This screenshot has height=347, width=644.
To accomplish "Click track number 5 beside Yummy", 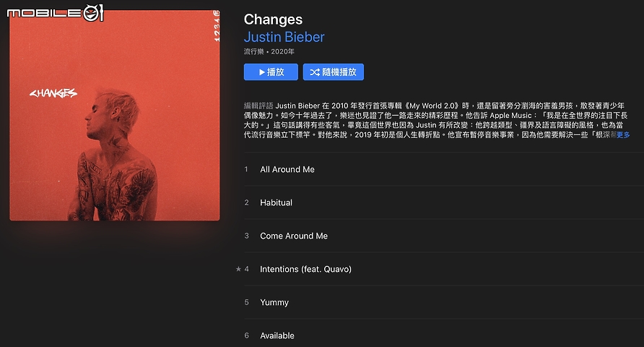I will pyautogui.click(x=246, y=302).
